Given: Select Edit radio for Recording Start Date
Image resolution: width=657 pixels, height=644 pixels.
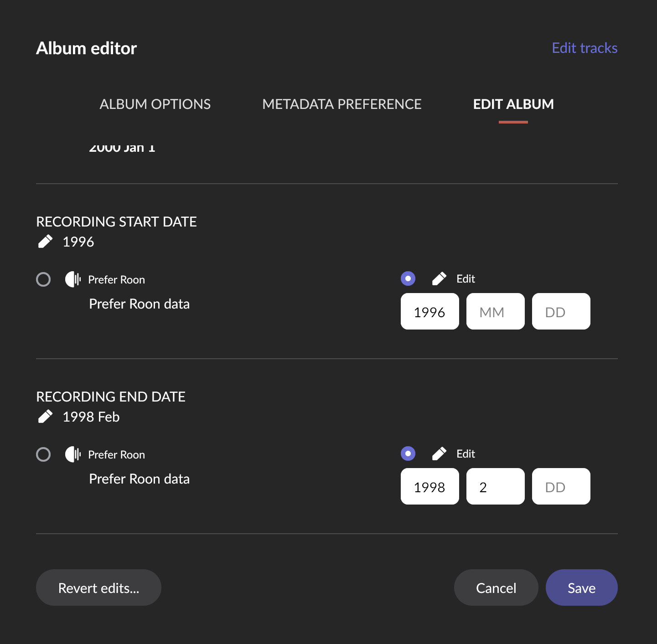Looking at the screenshot, I should click(x=408, y=278).
